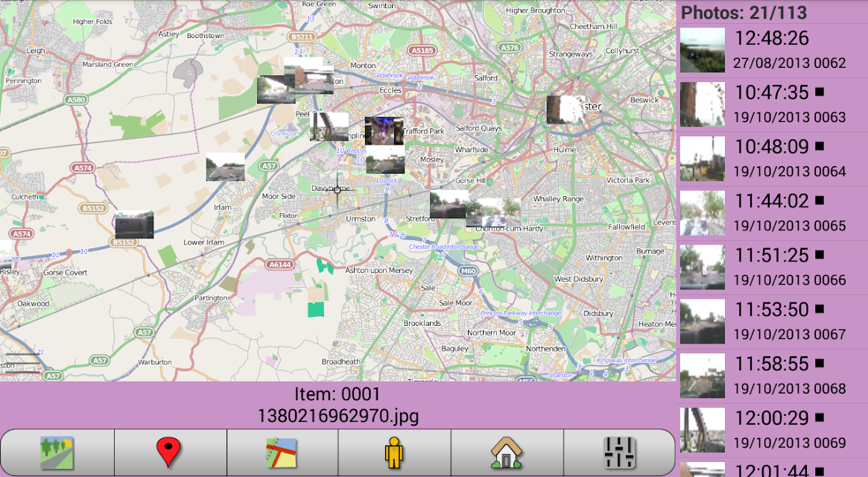Viewport: 868px width, 477px height.
Task: Open the settings sliders icon
Action: tap(619, 452)
